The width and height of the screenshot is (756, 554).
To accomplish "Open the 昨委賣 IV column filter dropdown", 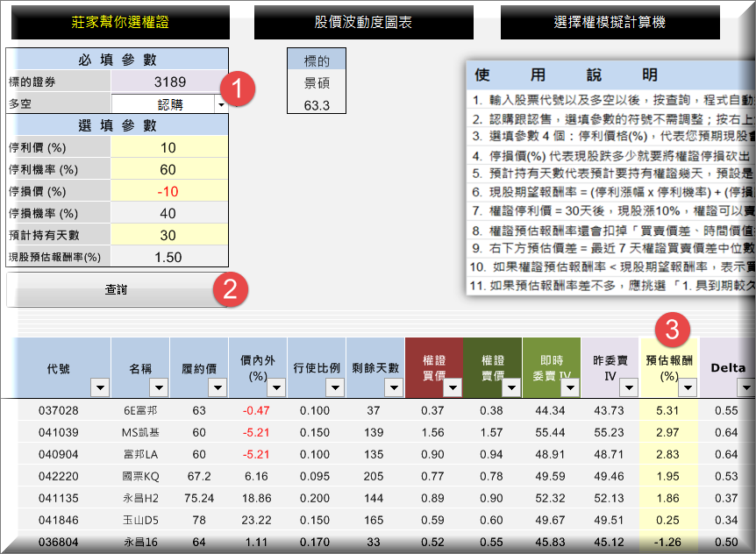I will (629, 387).
